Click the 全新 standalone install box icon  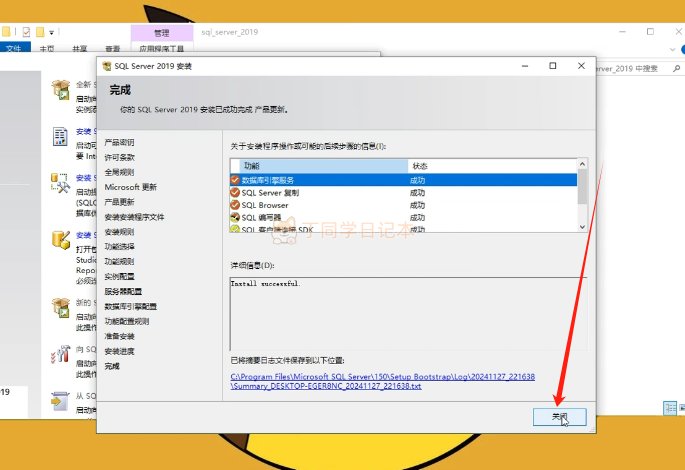coord(61,90)
